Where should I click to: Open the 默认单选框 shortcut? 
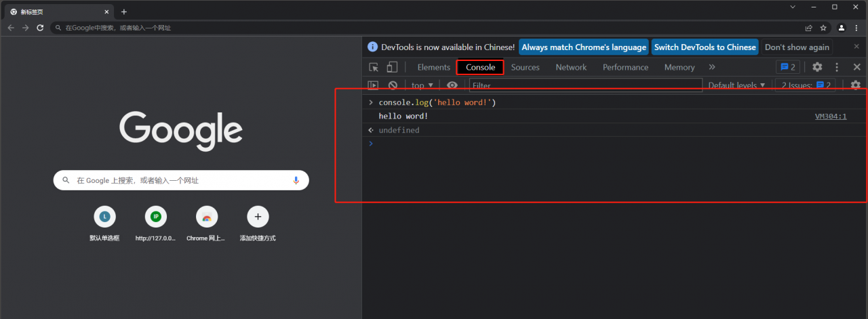(x=104, y=224)
